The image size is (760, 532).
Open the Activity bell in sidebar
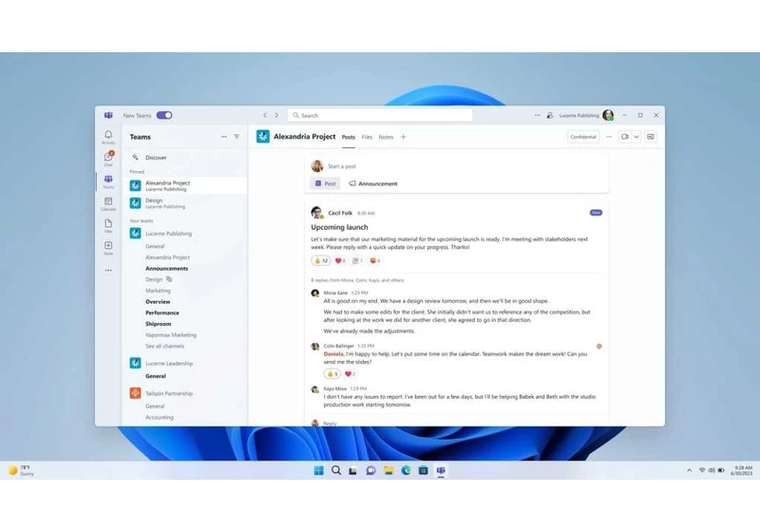click(108, 137)
